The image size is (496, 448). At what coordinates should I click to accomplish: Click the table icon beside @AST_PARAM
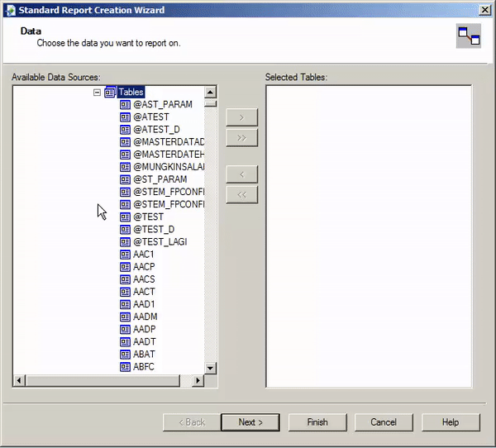coord(125,105)
